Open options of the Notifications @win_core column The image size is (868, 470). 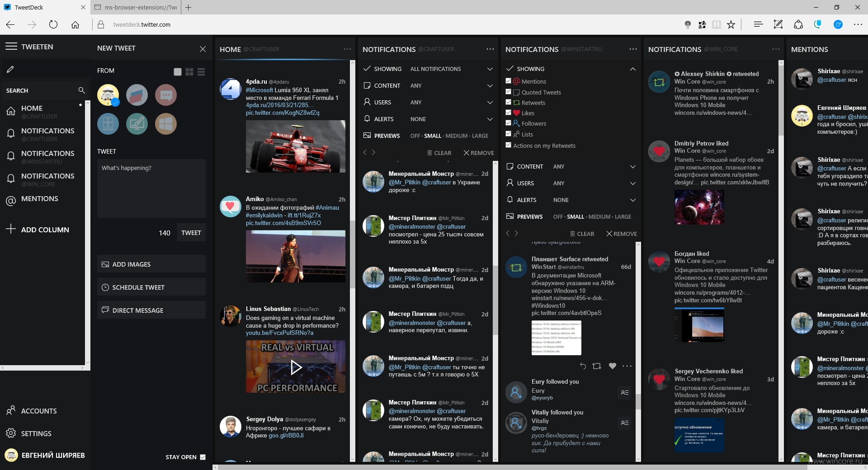776,49
